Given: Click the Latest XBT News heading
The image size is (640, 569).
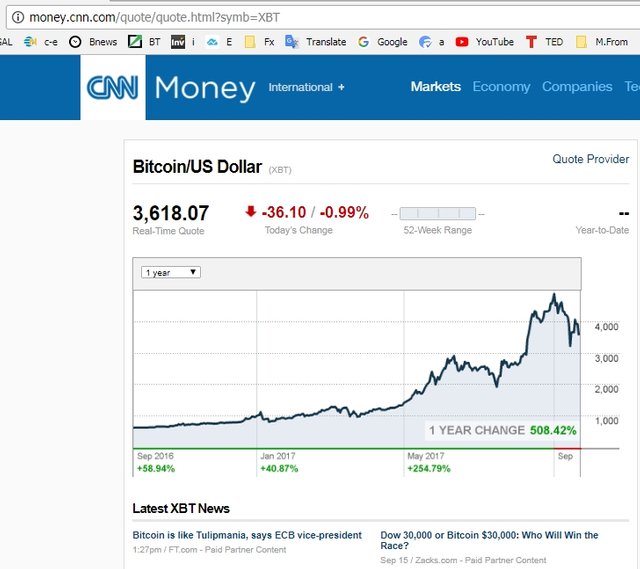Looking at the screenshot, I should tap(181, 509).
